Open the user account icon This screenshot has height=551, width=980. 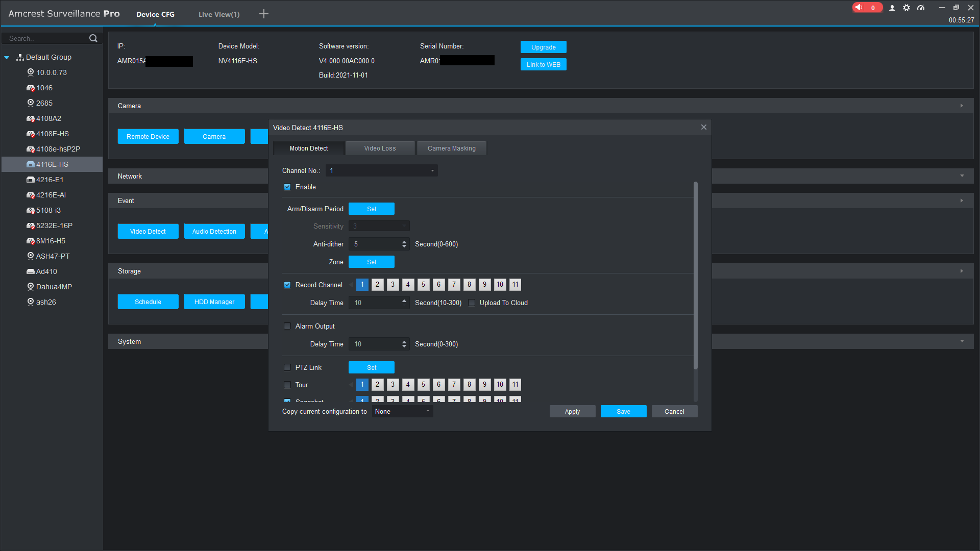point(892,8)
